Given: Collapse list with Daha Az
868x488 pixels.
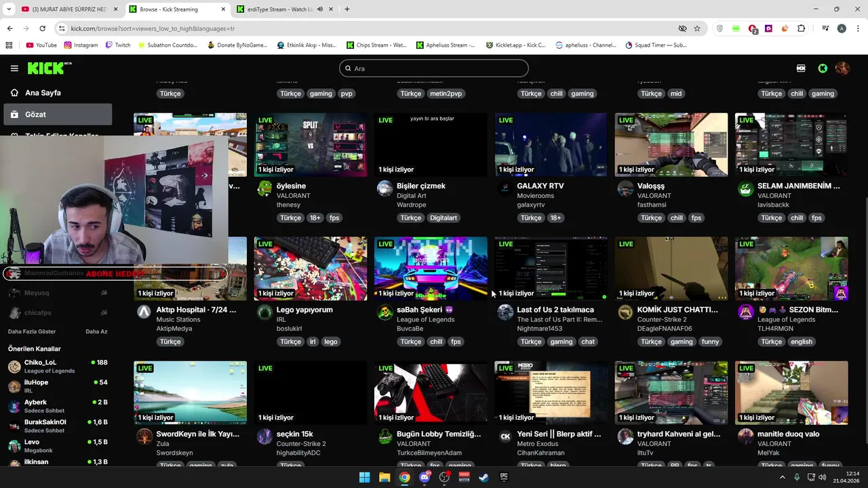Looking at the screenshot, I should 96,331.
